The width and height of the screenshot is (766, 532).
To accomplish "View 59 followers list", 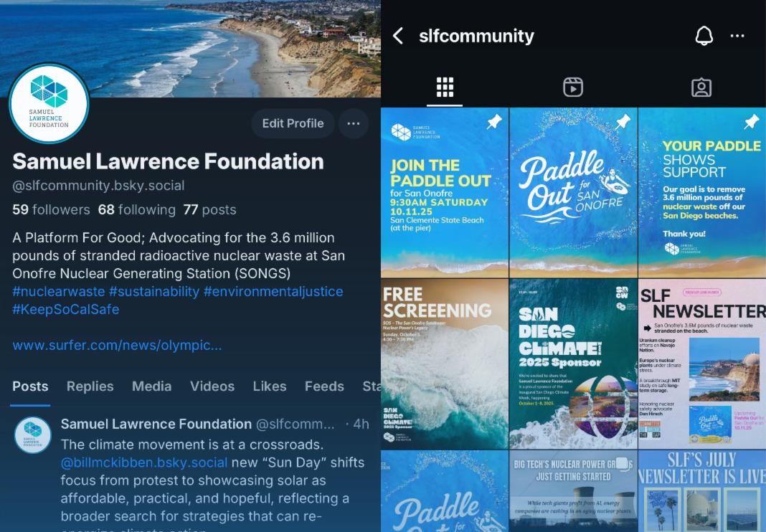I will tap(52, 210).
